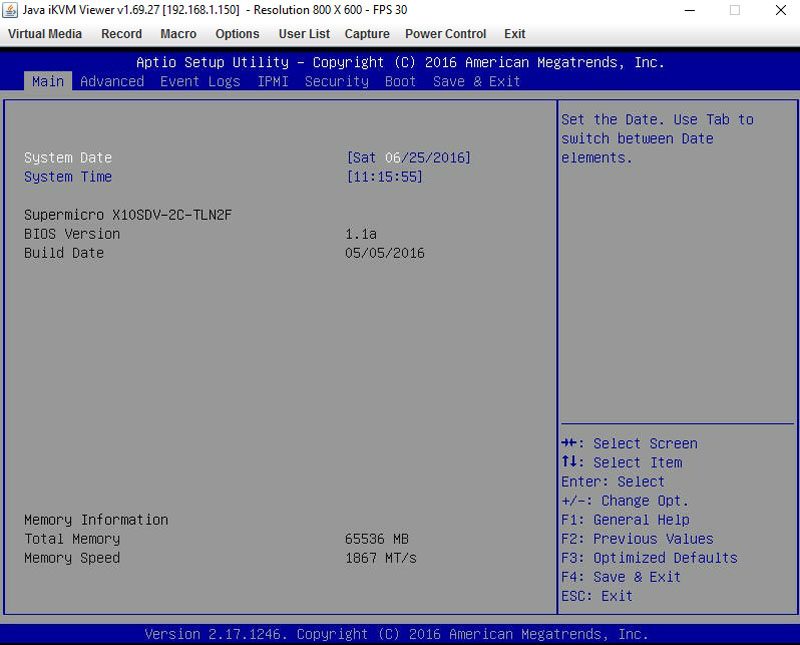Click the 65536 MB memory value
The width and height of the screenshot is (800, 645).
(x=377, y=539)
